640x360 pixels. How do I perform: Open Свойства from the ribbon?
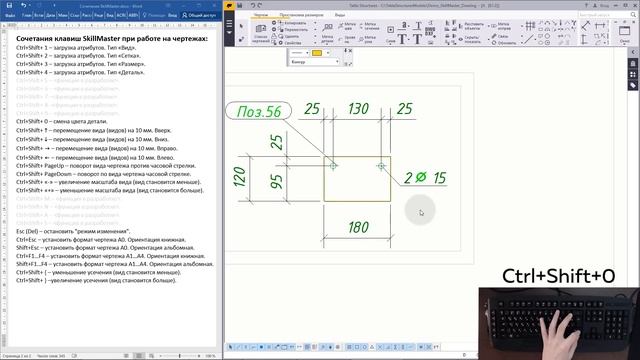(x=290, y=43)
